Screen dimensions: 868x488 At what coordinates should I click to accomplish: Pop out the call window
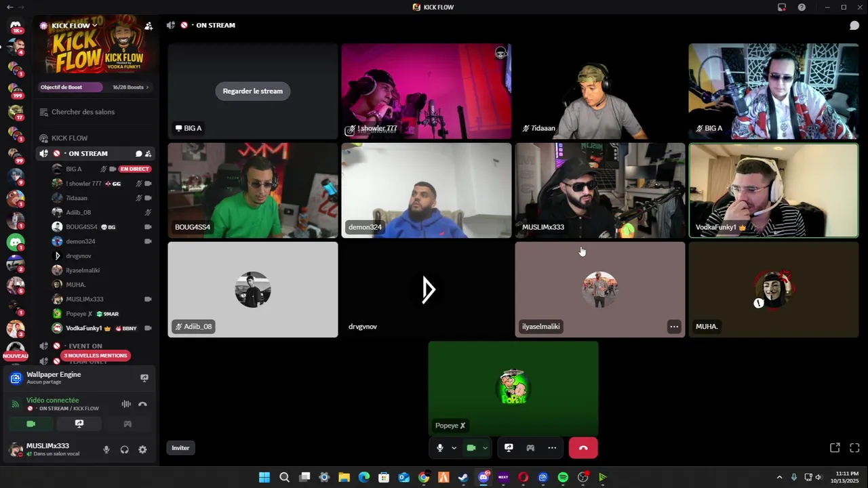coord(835,448)
